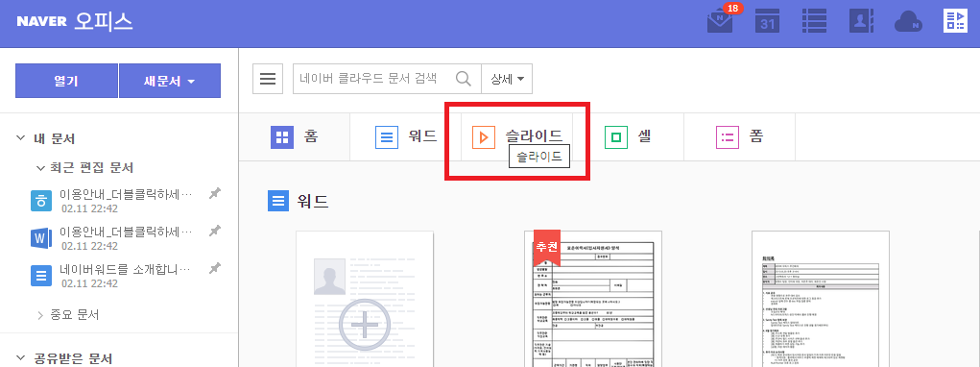980x367 pixels.
Task: Toggle pin on the ㅎ 이용안내 document
Action: tap(215, 194)
